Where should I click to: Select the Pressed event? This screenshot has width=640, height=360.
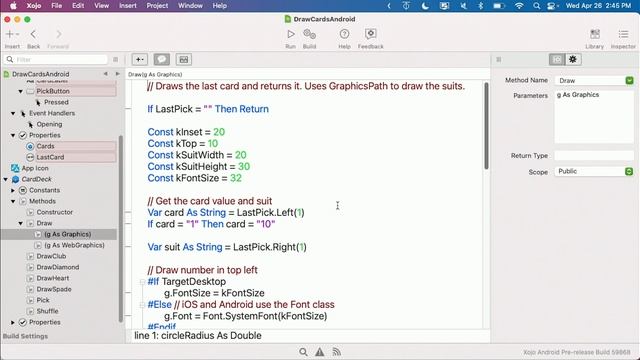56,102
